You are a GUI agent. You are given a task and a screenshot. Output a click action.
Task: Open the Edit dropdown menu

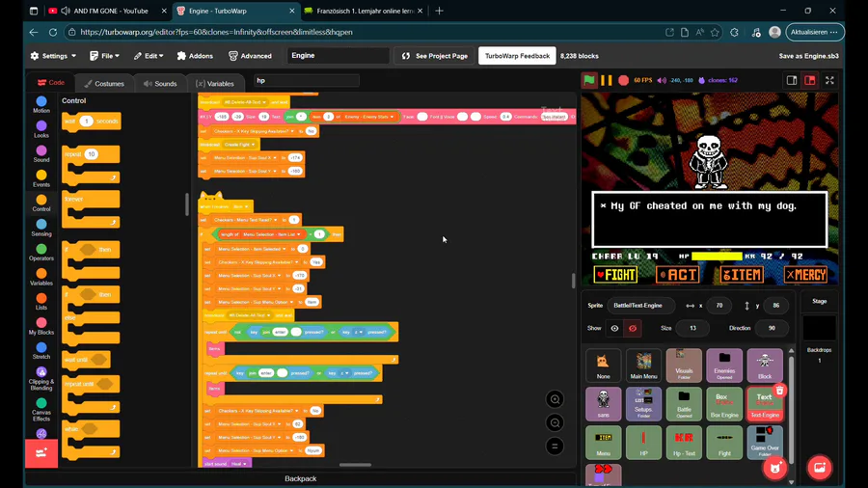149,56
